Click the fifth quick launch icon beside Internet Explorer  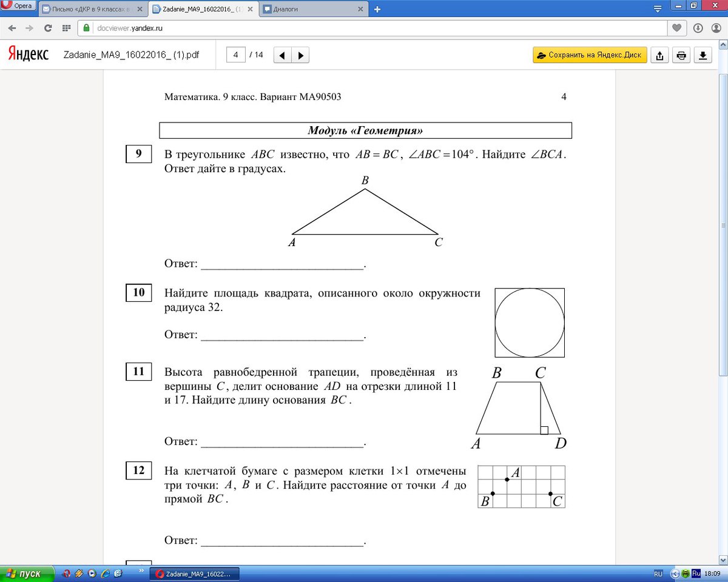118,574
